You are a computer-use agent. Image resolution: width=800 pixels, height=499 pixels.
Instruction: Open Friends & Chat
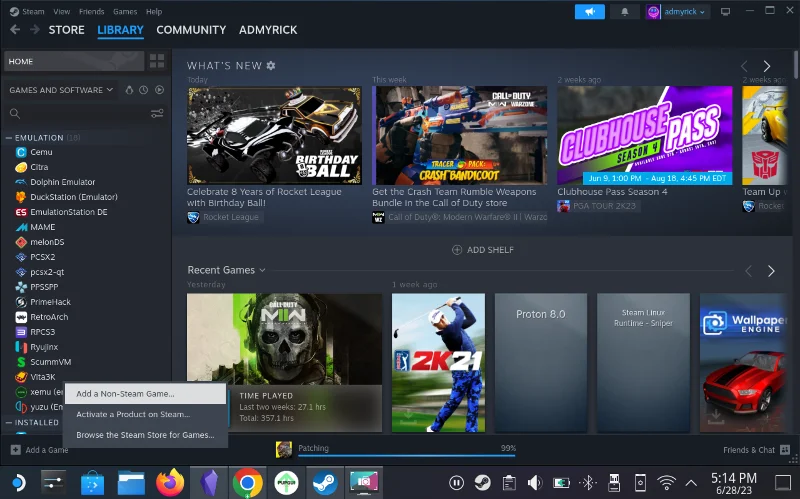pos(756,450)
